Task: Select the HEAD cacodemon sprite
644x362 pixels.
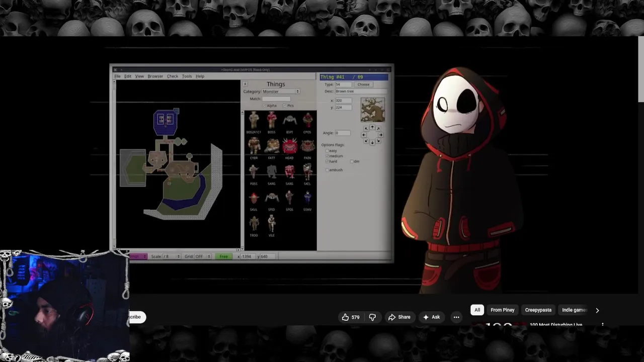Action: tap(289, 146)
